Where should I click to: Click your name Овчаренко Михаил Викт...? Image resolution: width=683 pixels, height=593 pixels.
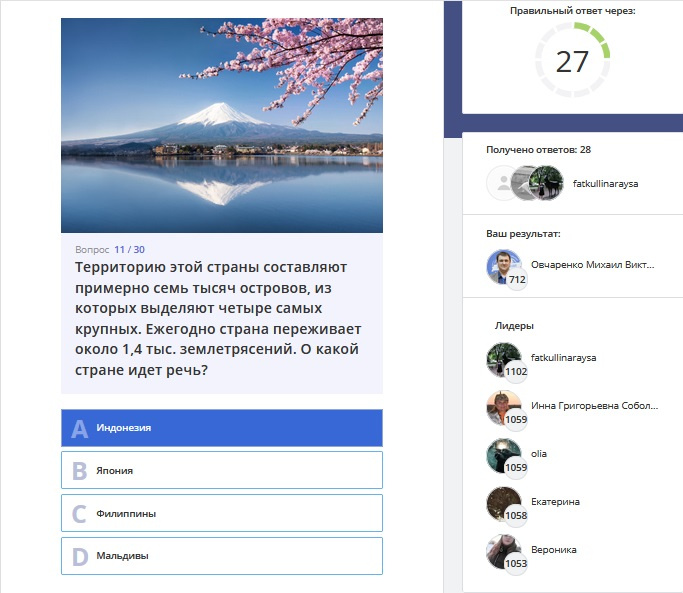[592, 264]
